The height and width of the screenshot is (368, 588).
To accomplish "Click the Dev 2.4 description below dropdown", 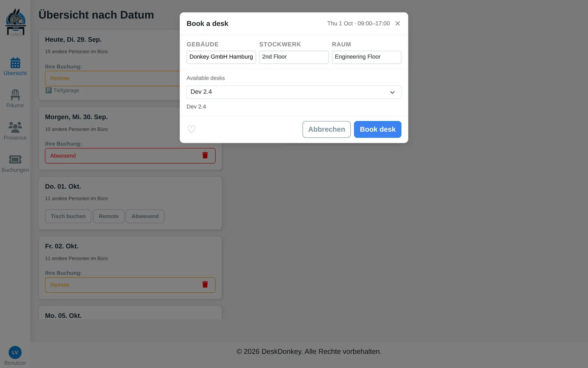I will (196, 107).
